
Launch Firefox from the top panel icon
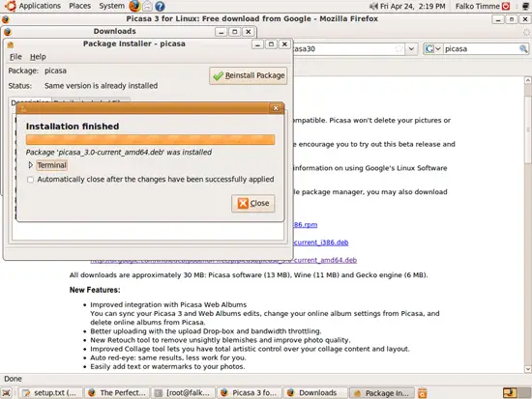(134, 6)
